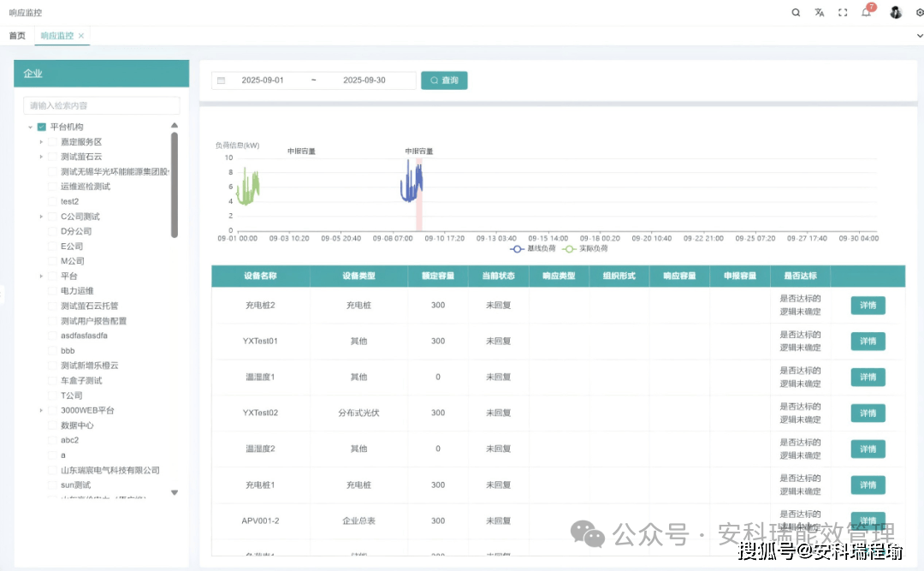Screen dimensions: 924x571
Task: Uncheck the 平台机构 checkbox
Action: coord(41,127)
